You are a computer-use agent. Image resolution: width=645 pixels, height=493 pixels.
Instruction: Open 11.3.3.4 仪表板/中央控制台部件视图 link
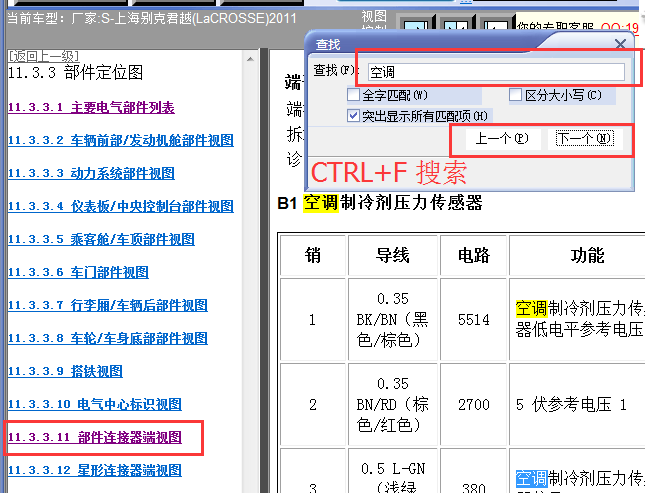pyautogui.click(x=121, y=207)
